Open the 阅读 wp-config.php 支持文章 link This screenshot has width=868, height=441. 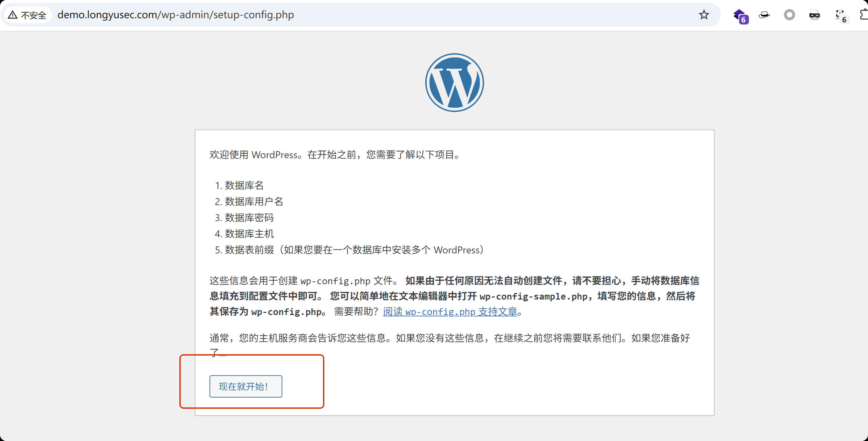(450, 311)
